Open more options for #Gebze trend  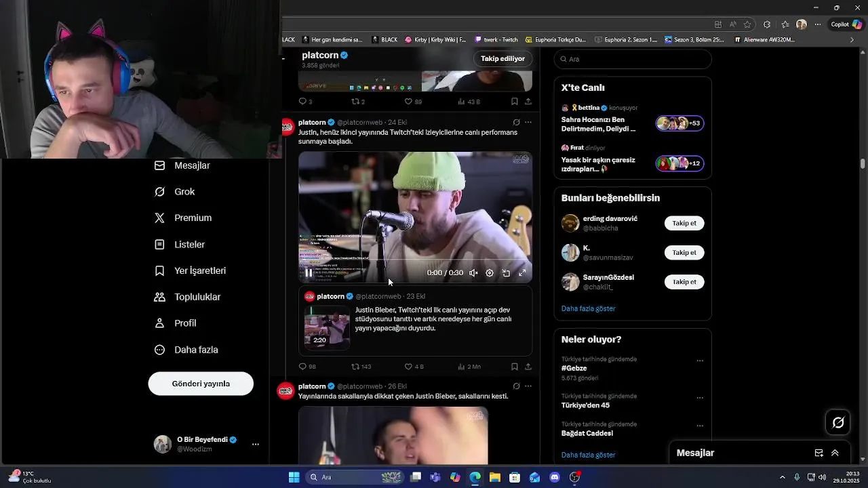(700, 361)
